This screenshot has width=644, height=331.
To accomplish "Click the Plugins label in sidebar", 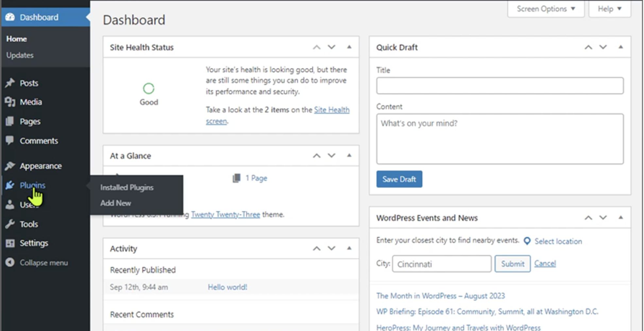I will tap(33, 185).
